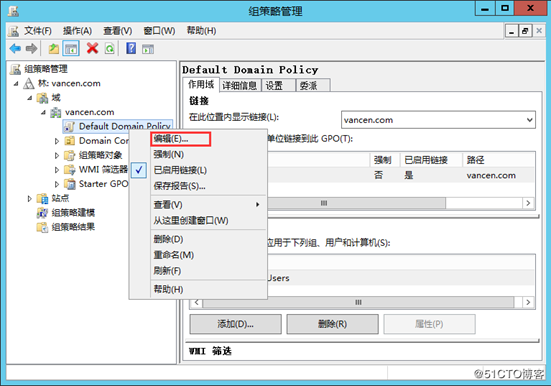
Task: Choose 保存报告(S)... from the context menu
Action: coord(208,186)
